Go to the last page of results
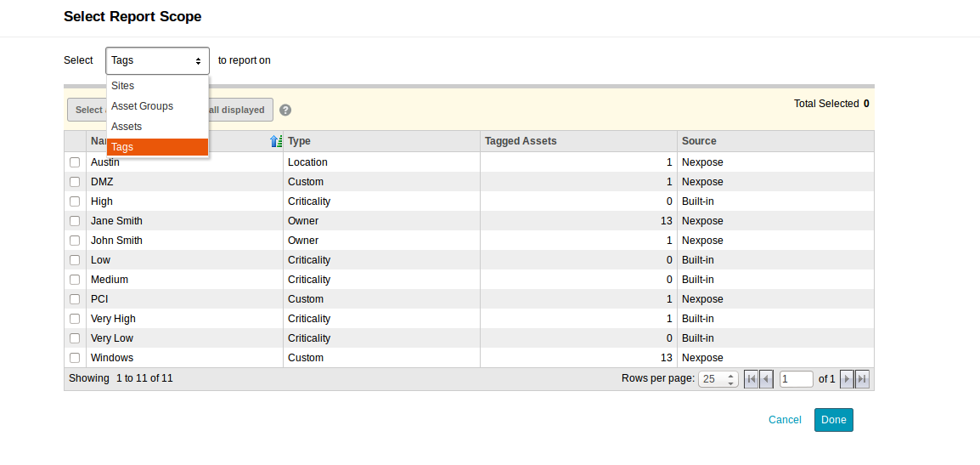The height and width of the screenshot is (465, 980). [x=862, y=379]
